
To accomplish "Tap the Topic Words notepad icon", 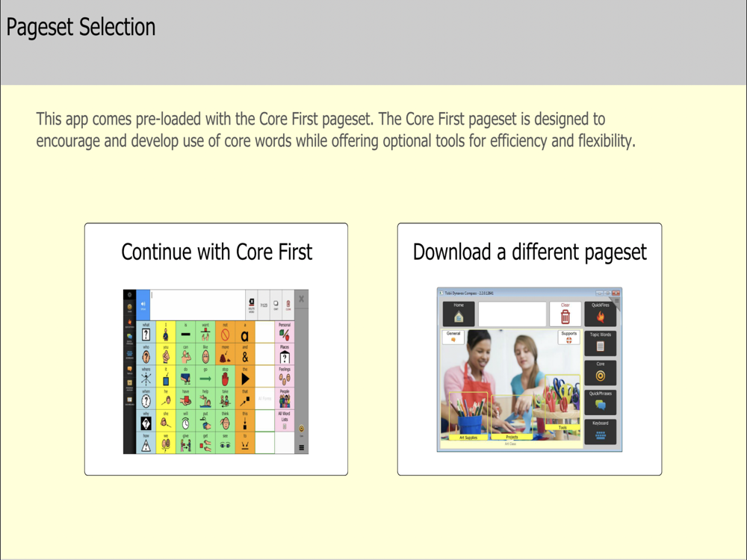I will [x=601, y=344].
